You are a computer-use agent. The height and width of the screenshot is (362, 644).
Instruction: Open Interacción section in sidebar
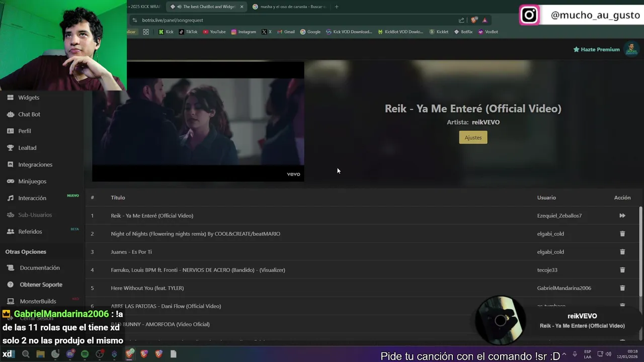click(x=32, y=198)
